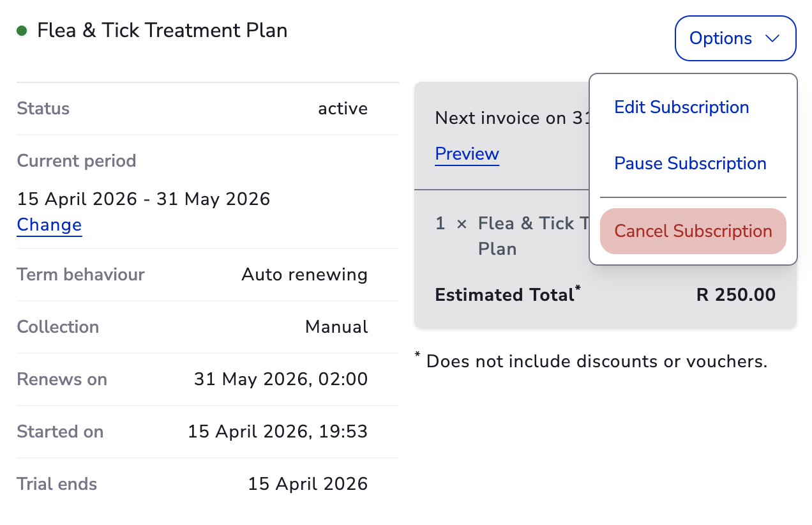
Task: Click the Trial ends date value
Action: point(308,484)
